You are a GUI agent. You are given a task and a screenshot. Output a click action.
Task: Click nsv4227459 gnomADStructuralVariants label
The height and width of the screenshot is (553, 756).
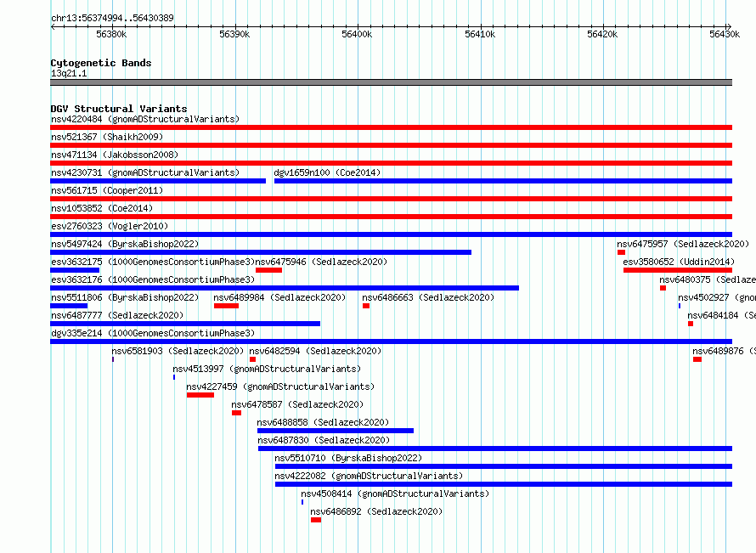point(280,387)
